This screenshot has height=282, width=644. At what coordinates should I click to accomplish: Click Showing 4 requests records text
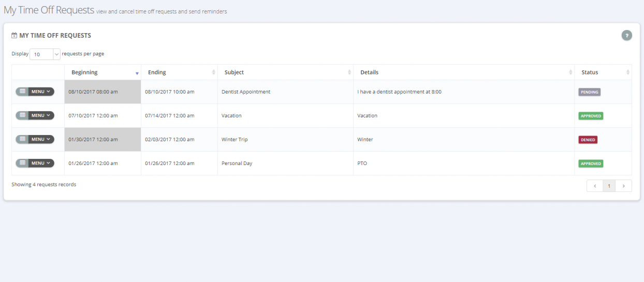coord(43,184)
